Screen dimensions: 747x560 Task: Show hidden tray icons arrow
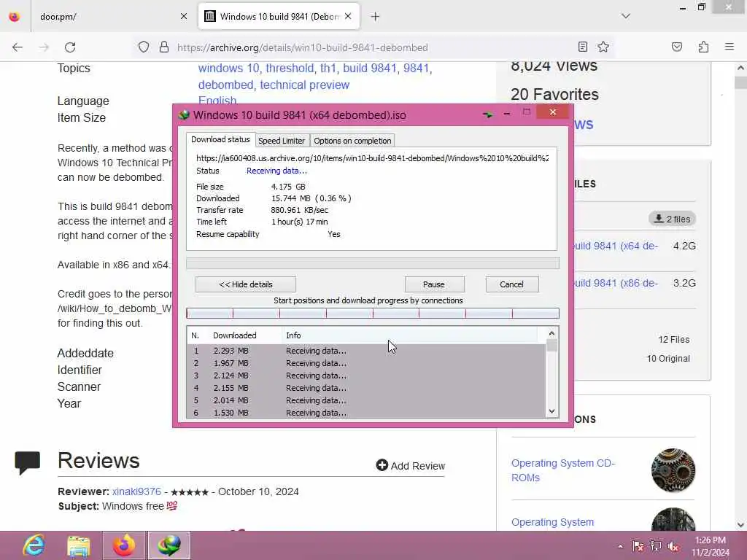(620, 546)
